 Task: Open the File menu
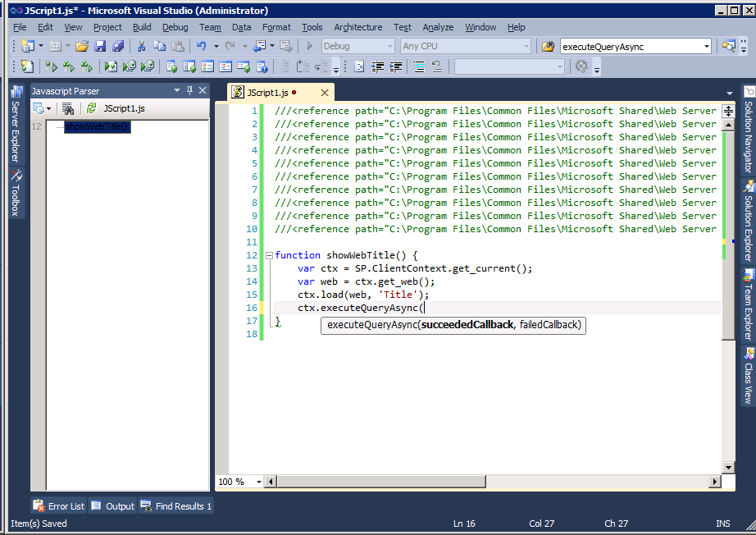coord(20,27)
